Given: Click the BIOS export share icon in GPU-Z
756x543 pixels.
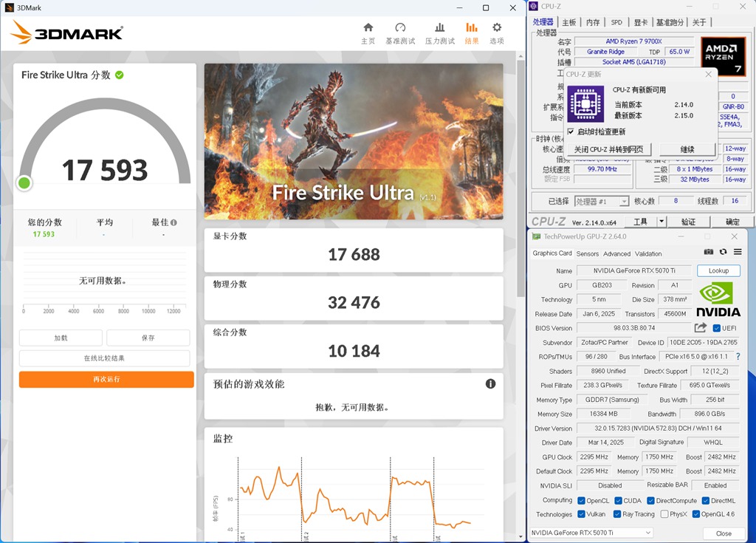Looking at the screenshot, I should tap(701, 328).
